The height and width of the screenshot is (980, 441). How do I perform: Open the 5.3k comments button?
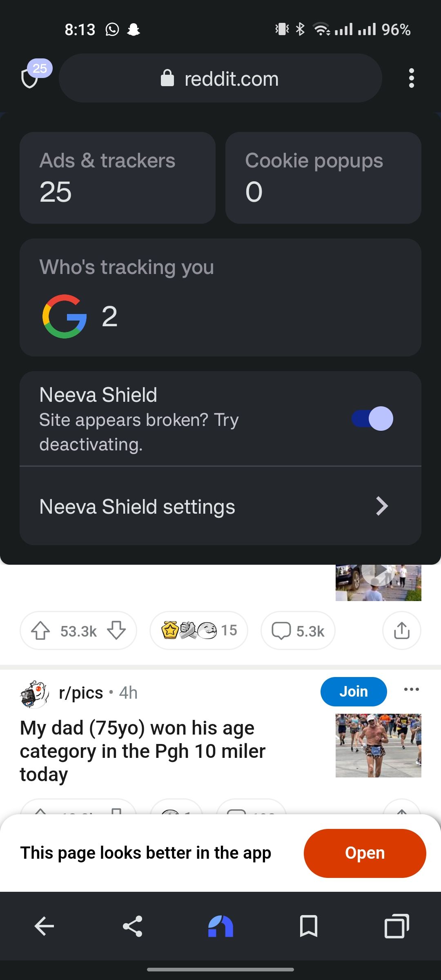298,630
